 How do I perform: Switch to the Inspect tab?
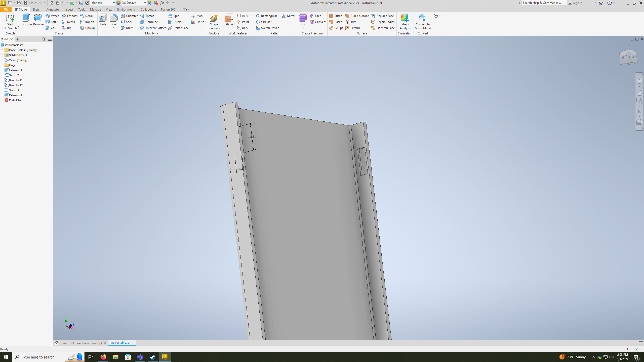pyautogui.click(x=68, y=9)
